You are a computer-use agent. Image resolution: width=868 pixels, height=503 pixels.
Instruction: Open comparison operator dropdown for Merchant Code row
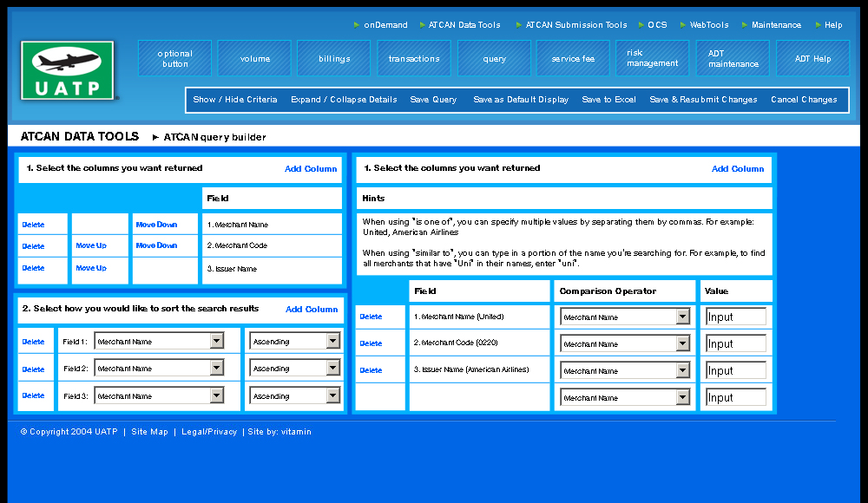[x=683, y=344]
